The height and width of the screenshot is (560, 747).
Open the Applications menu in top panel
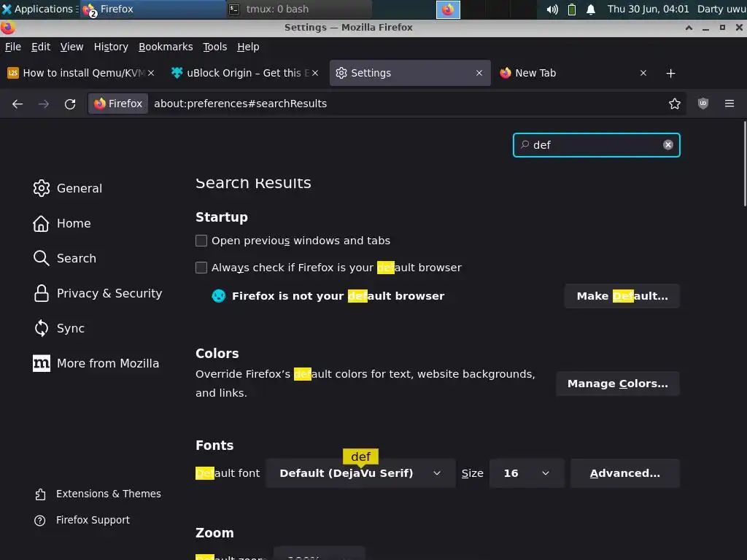tap(39, 9)
